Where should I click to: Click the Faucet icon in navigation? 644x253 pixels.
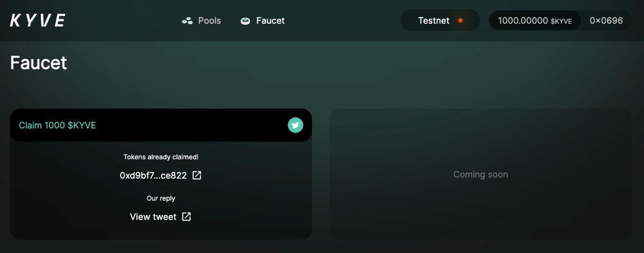246,21
